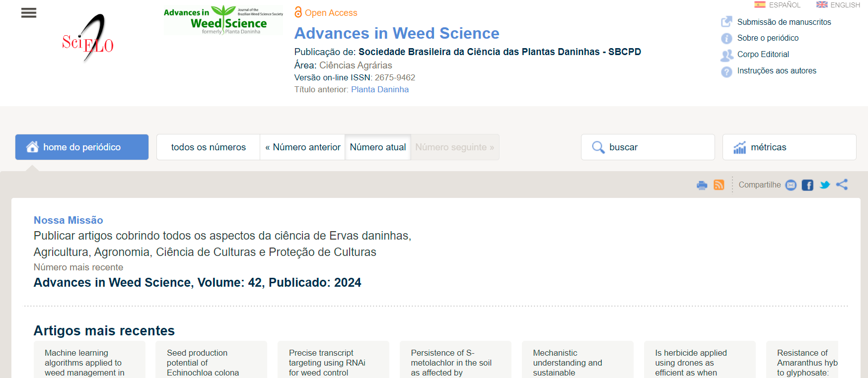The height and width of the screenshot is (378, 868).
Task: Open the métricas button
Action: click(790, 147)
